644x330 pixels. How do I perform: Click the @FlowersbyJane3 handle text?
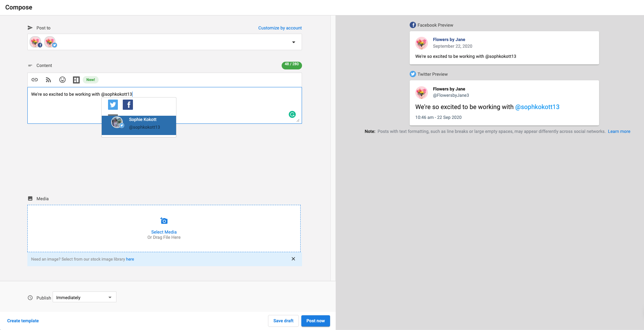click(x=451, y=95)
